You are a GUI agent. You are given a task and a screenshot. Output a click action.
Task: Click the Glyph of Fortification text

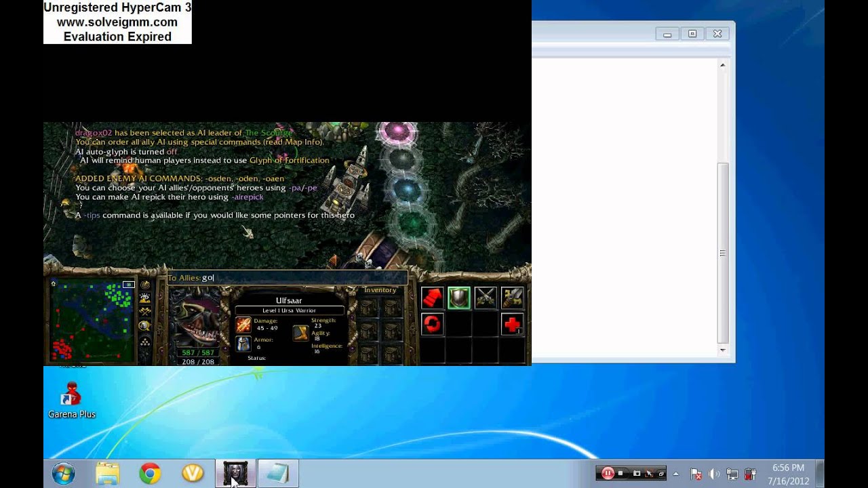(x=290, y=161)
